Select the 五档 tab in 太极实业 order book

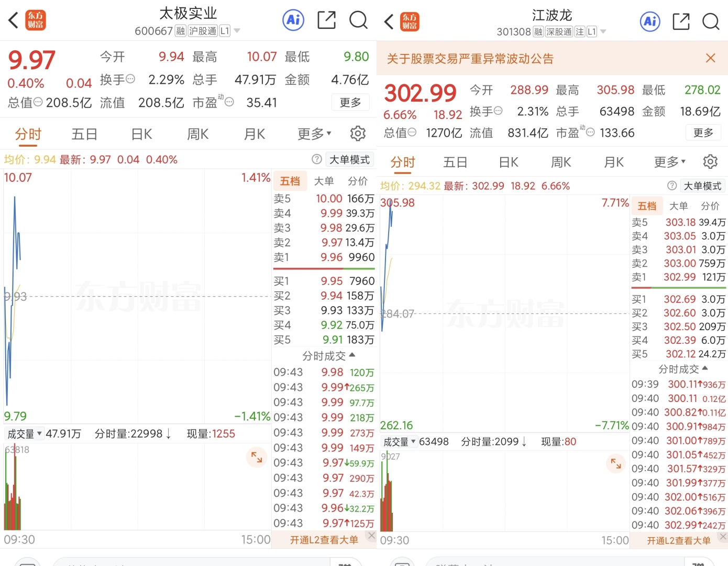click(x=290, y=181)
